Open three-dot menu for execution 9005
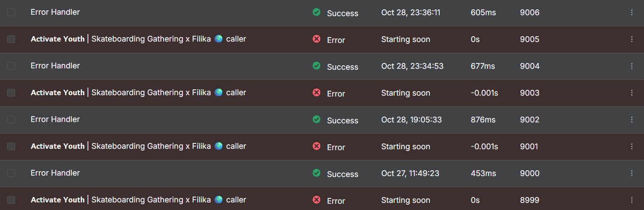The image size is (644, 210). (x=632, y=39)
